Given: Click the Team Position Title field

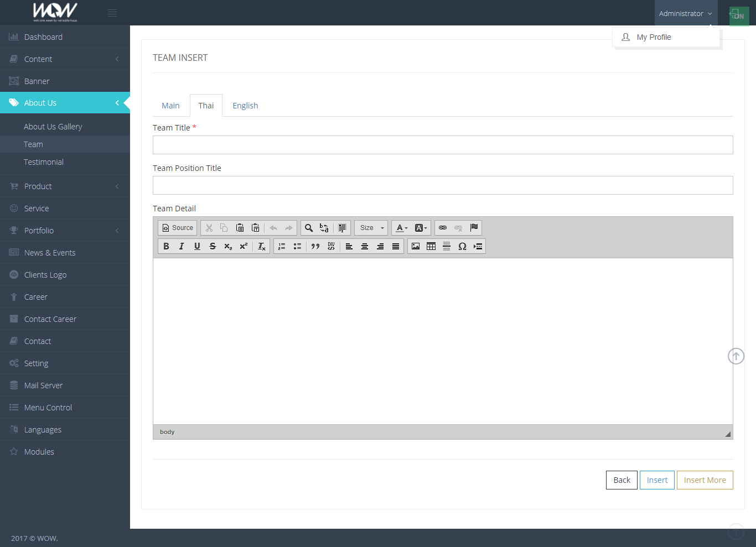Looking at the screenshot, I should (443, 185).
